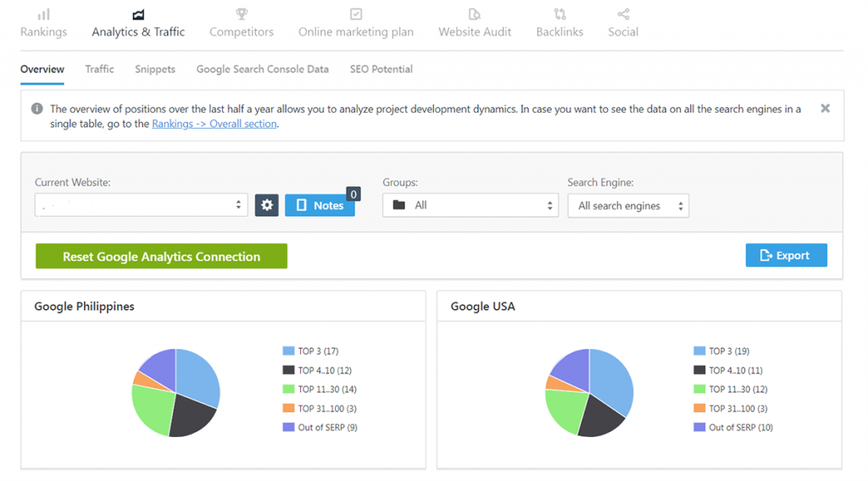868x481 pixels.
Task: Expand the All search engines dropdown
Action: pyautogui.click(x=627, y=206)
